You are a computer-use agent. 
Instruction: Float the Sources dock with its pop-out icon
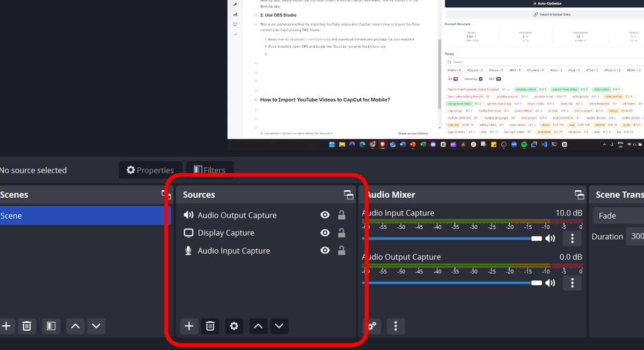(349, 195)
